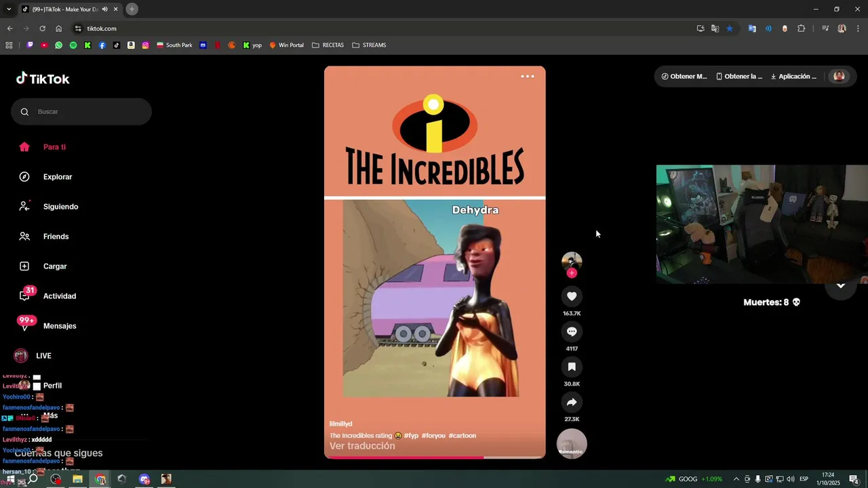Open the video's three-dot options menu
Viewport: 868px width, 488px height.
click(528, 77)
